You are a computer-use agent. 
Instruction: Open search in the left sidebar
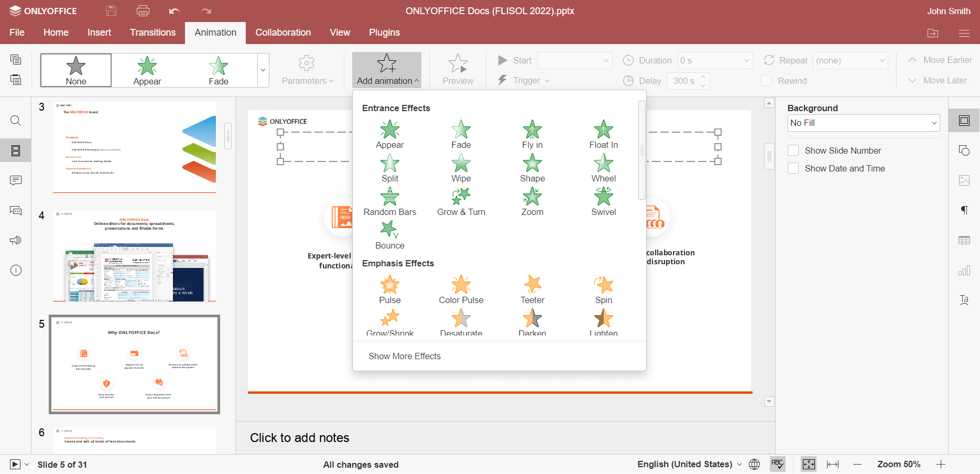coord(16,121)
